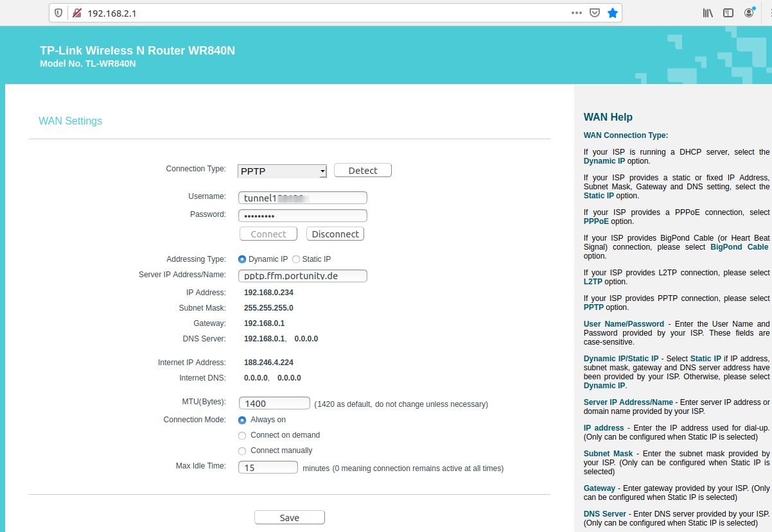The image size is (772, 532).
Task: Select the Dynamic IP radio button
Action: (242, 259)
